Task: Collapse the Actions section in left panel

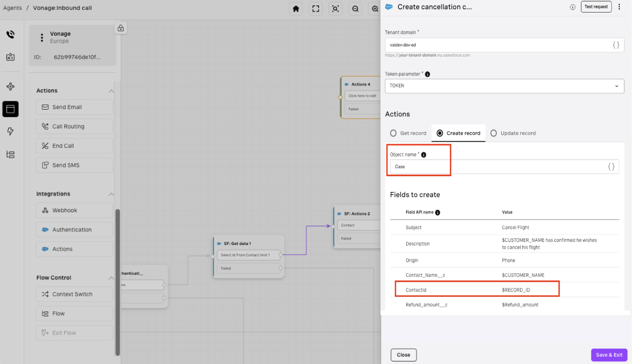Action: click(x=111, y=91)
